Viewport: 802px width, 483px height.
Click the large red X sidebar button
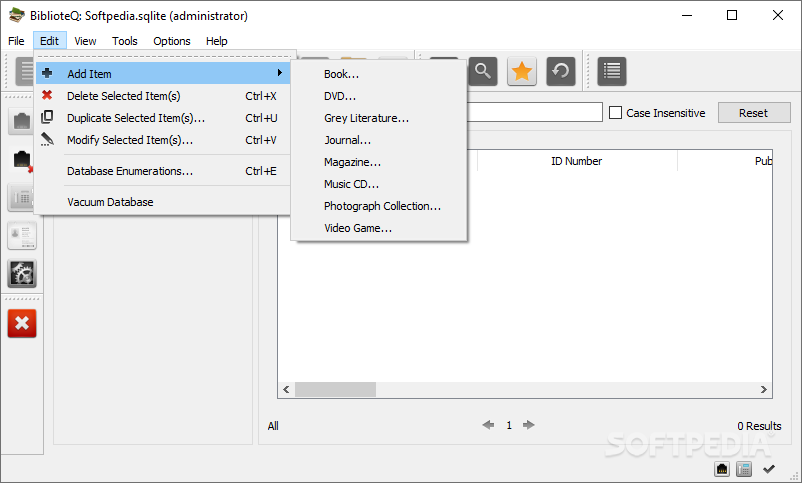[22, 323]
